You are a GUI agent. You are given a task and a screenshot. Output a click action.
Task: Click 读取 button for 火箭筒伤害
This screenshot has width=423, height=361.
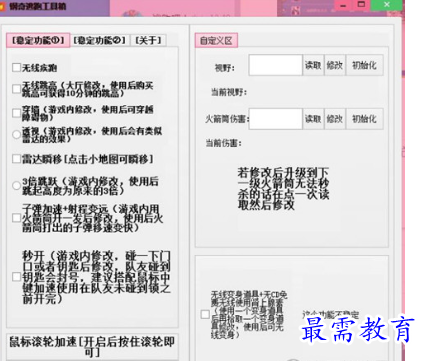tap(313, 119)
